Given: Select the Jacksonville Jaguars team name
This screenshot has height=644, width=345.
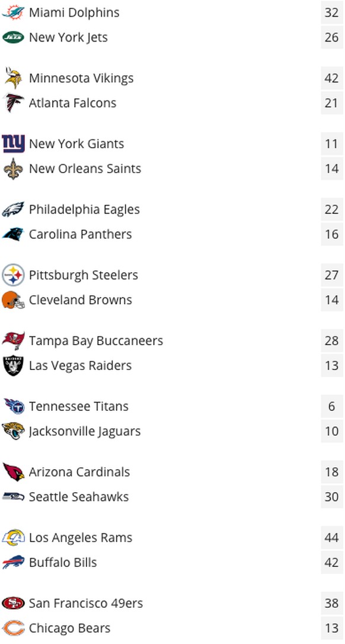Looking at the screenshot, I should click(x=85, y=431).
